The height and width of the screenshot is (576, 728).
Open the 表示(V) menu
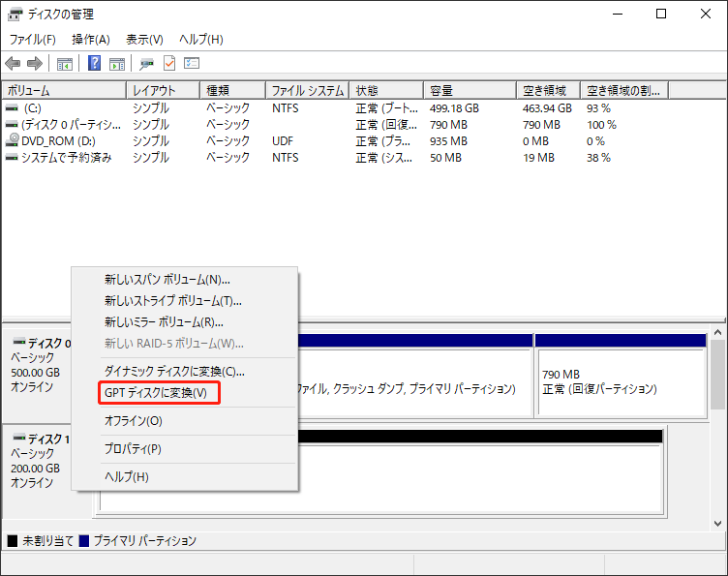point(144,40)
